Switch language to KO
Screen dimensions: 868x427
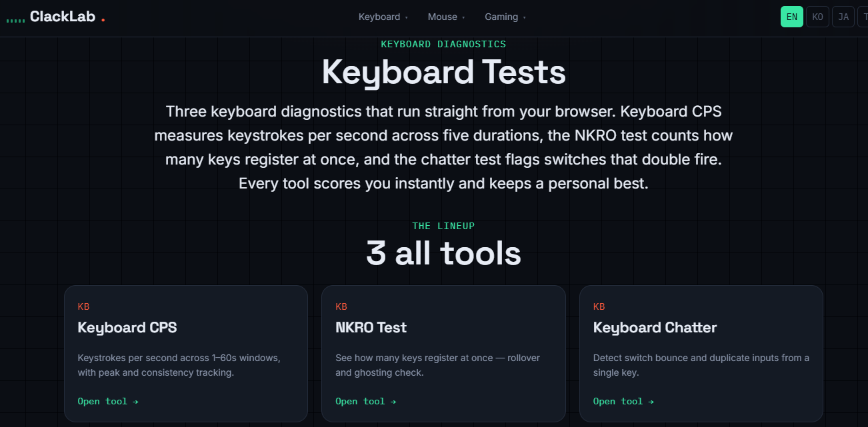817,17
